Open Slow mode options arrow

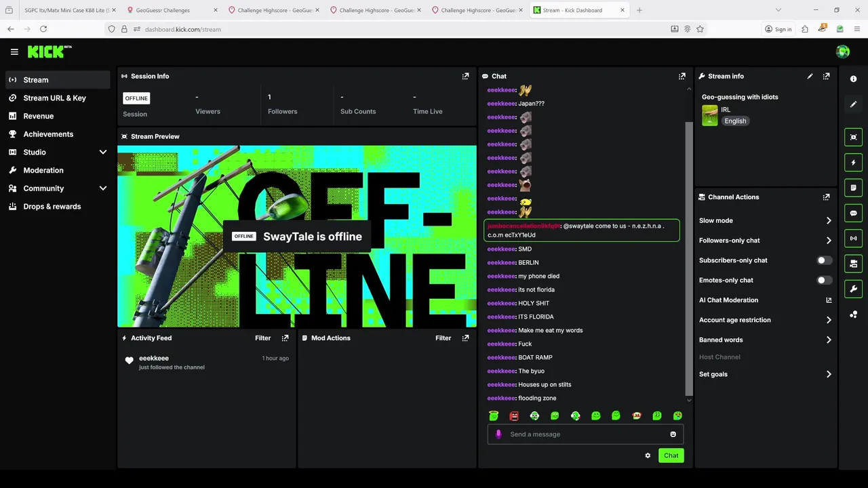tap(829, 220)
